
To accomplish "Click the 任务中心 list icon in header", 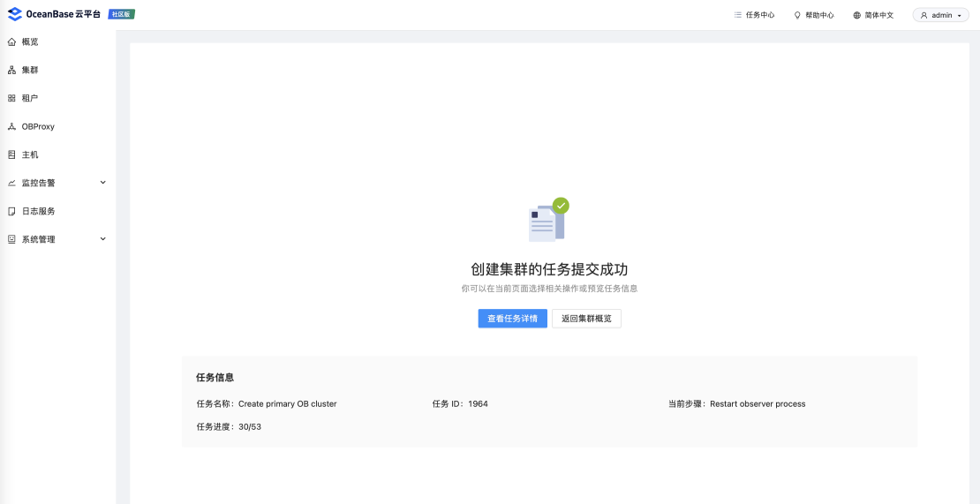I will pyautogui.click(x=738, y=15).
